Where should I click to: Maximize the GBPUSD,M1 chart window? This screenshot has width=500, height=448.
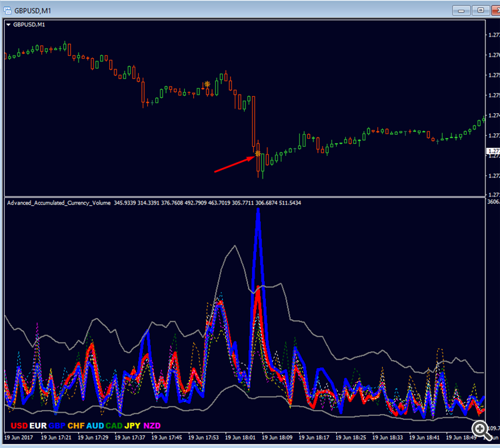tap(481, 11)
